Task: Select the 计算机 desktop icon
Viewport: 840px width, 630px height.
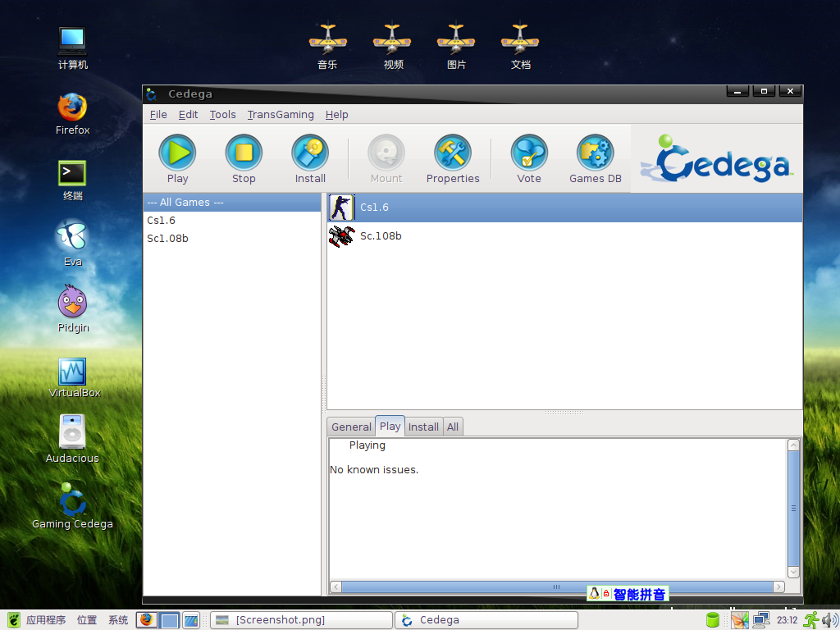Action: pos(73,48)
